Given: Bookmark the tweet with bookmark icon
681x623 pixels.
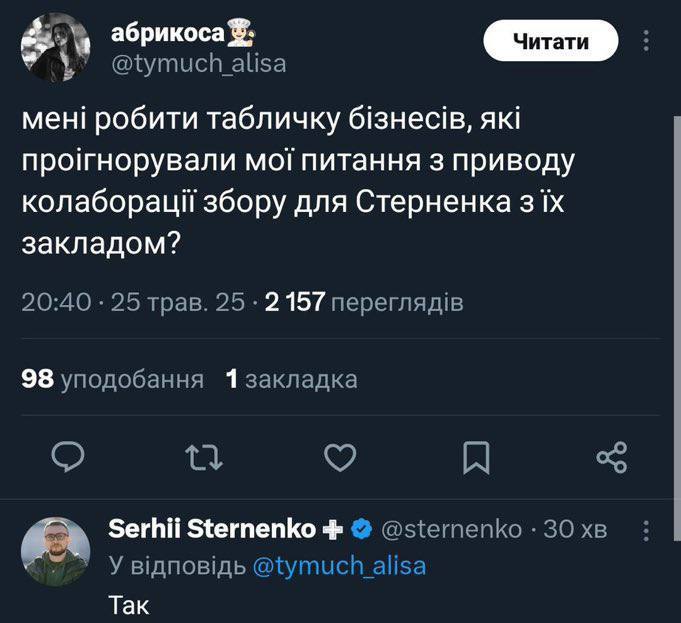Looking at the screenshot, I should pos(477,457).
